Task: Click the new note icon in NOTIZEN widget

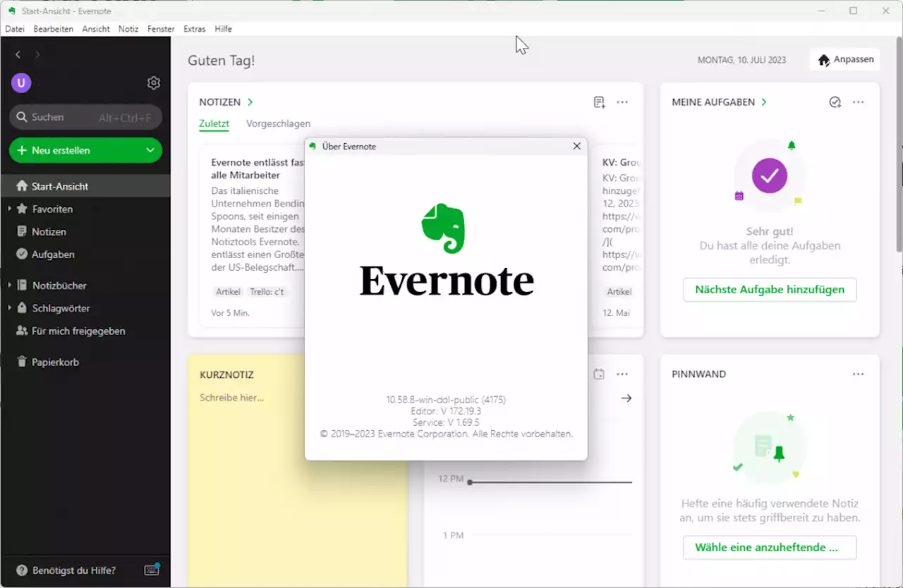Action: (600, 102)
